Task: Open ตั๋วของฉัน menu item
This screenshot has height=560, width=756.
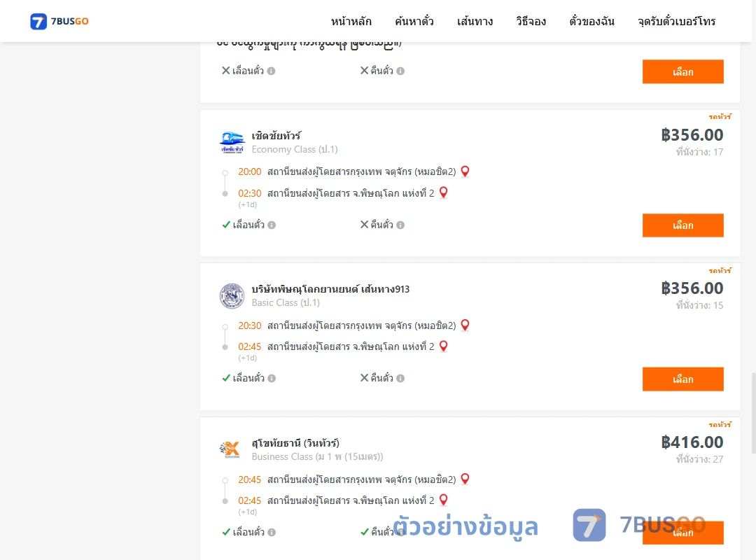Action: point(591,21)
